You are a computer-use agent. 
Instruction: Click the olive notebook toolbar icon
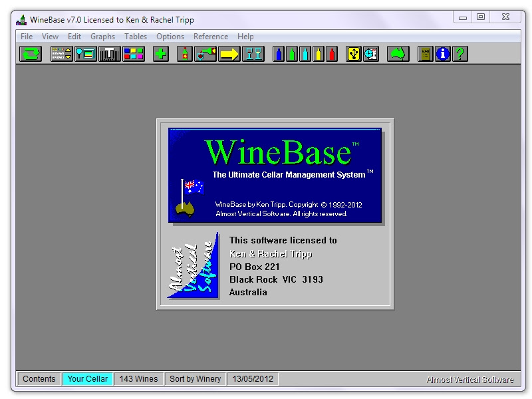tap(426, 54)
